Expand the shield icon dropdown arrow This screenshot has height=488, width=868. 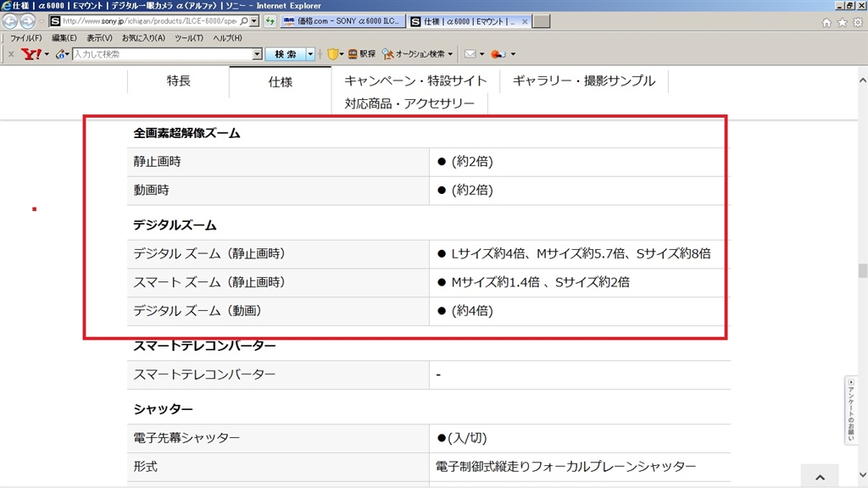pos(342,54)
